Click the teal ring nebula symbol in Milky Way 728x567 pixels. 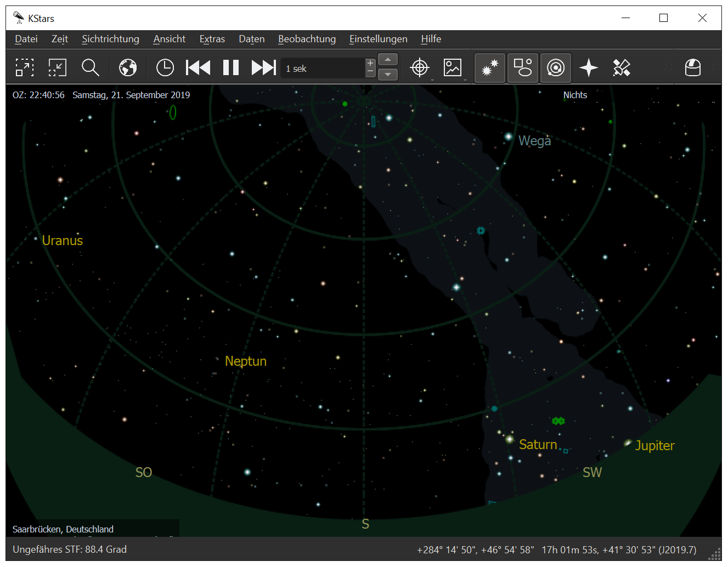pos(481,230)
